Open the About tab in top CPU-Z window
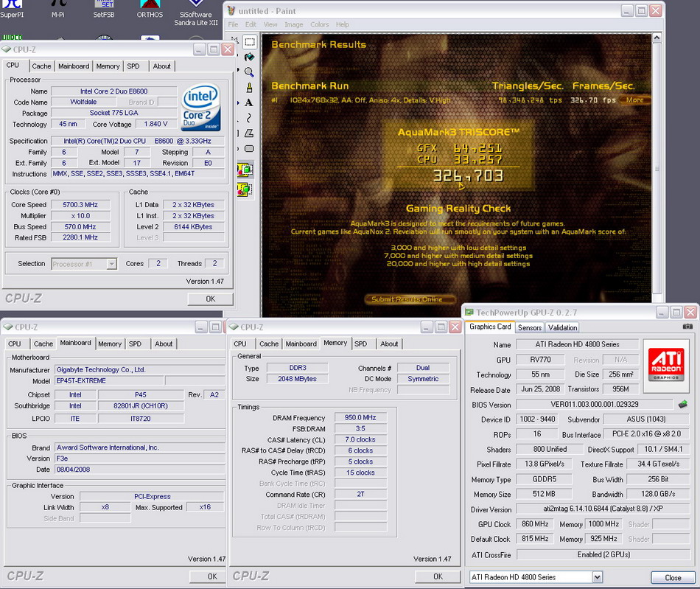The width and height of the screenshot is (700, 589). click(x=161, y=66)
